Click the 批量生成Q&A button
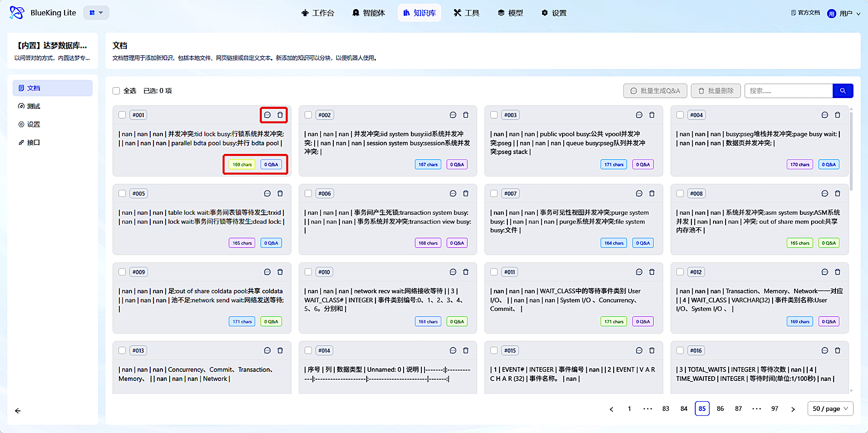The image size is (868, 433). [655, 91]
